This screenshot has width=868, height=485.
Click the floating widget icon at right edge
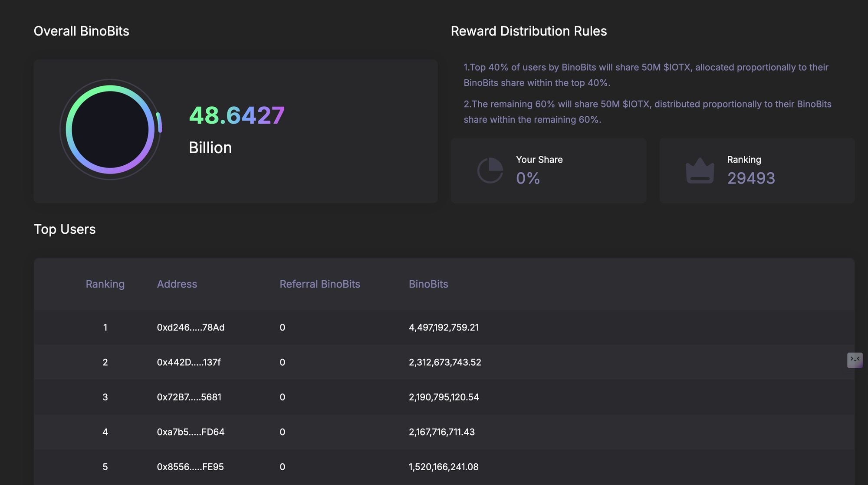pos(855,360)
